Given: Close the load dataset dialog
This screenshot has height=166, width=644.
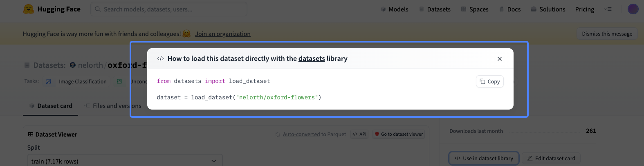Looking at the screenshot, I should pyautogui.click(x=499, y=59).
